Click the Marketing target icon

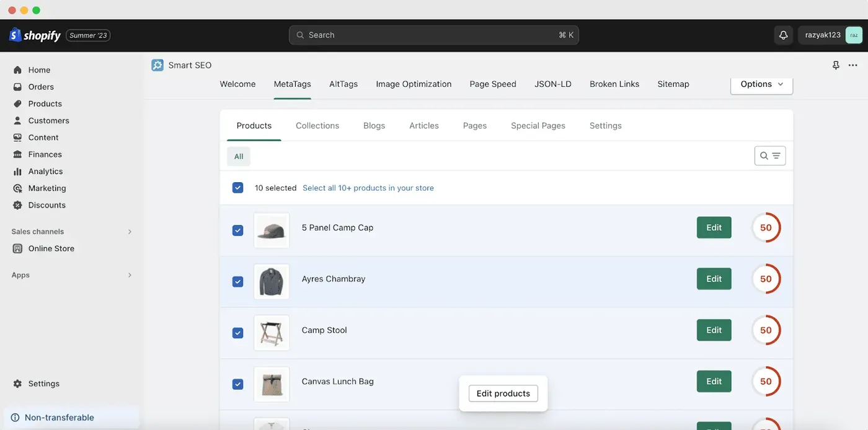click(x=17, y=188)
